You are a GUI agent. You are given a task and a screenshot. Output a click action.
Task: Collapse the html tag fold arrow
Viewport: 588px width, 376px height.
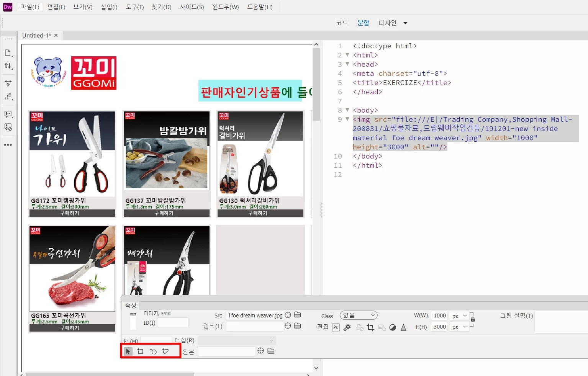point(347,55)
